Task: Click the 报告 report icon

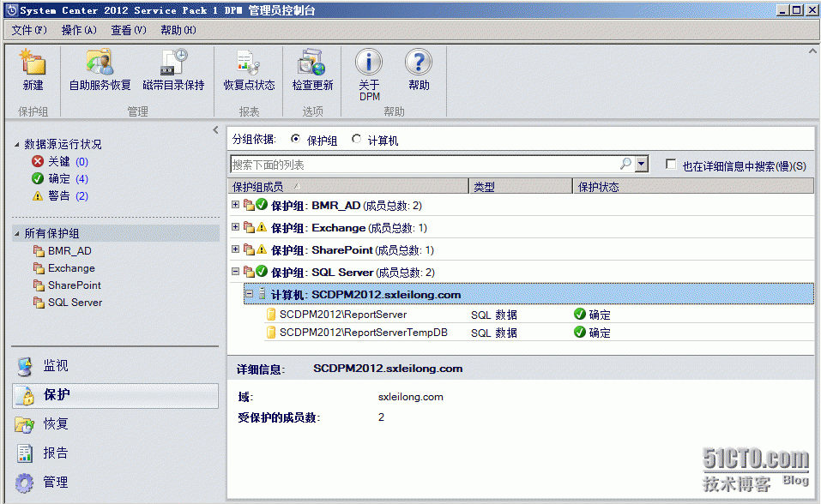Action: tap(25, 453)
